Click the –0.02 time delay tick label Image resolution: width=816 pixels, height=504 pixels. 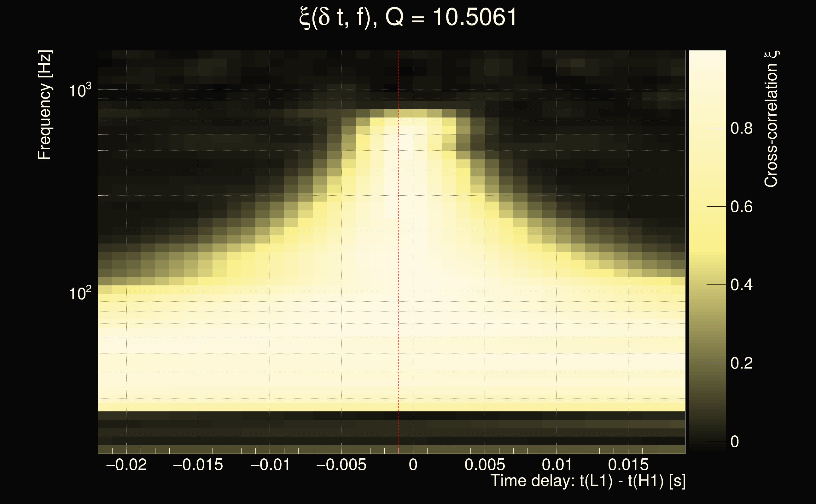tap(126, 465)
